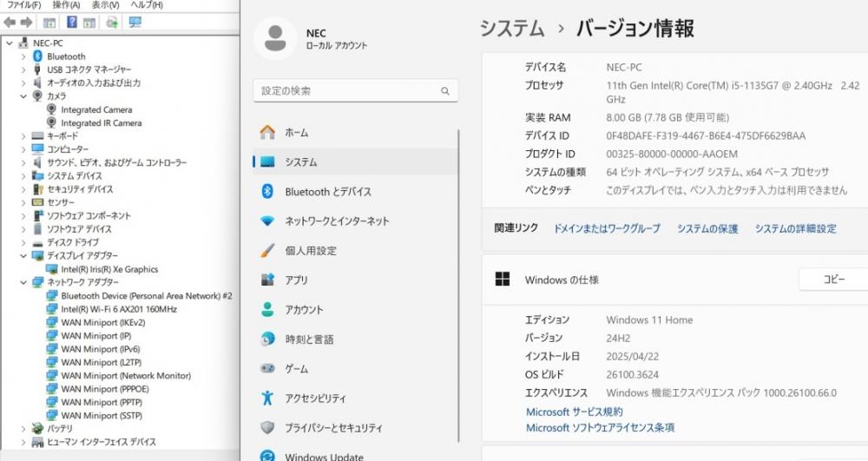Open Windows Update in Settings sidebar

[355, 456]
